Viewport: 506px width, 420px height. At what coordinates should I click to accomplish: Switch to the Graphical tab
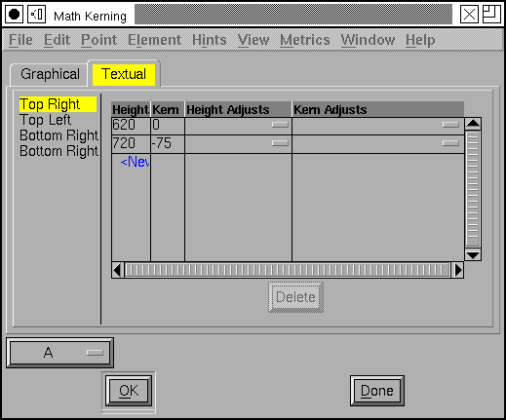(x=50, y=74)
